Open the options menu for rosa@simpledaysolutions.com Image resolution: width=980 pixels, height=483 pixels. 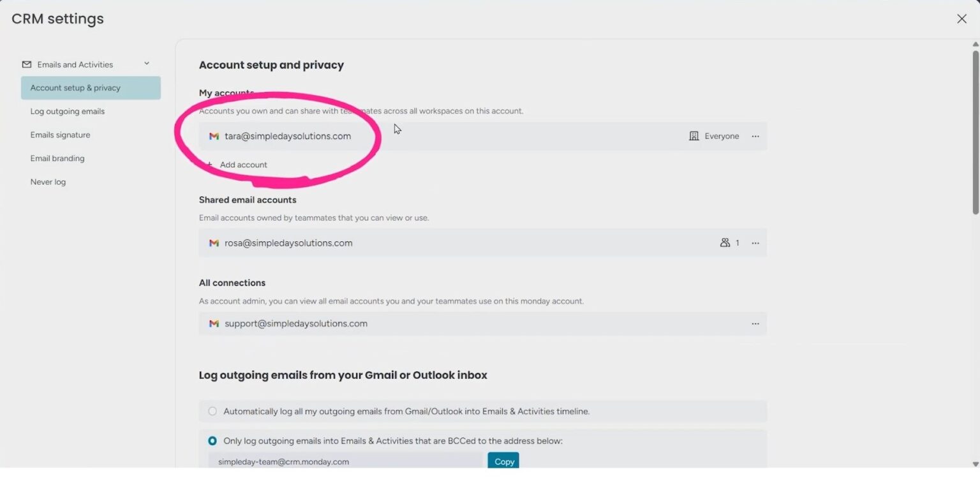coord(755,242)
